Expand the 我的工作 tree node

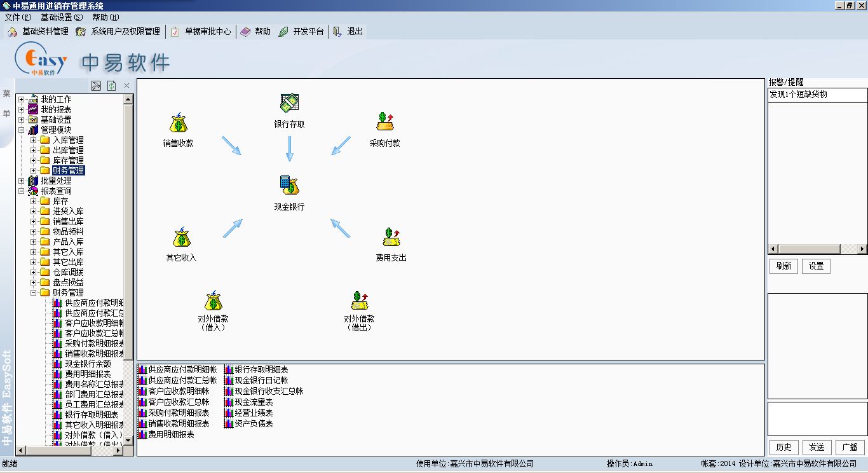click(22, 99)
